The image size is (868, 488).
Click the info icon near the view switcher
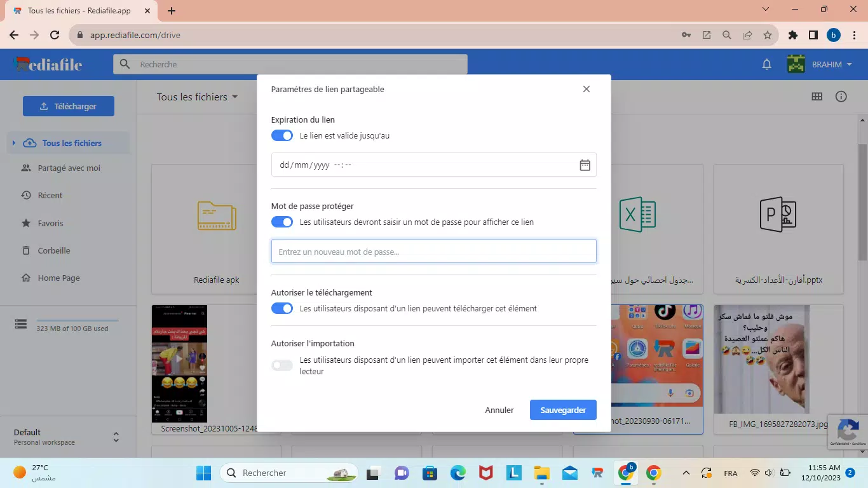841,96
